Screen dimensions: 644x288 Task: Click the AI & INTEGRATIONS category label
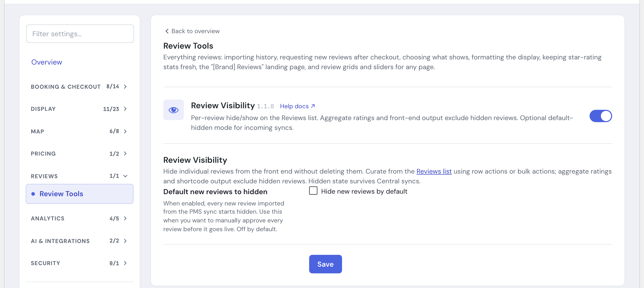click(60, 241)
